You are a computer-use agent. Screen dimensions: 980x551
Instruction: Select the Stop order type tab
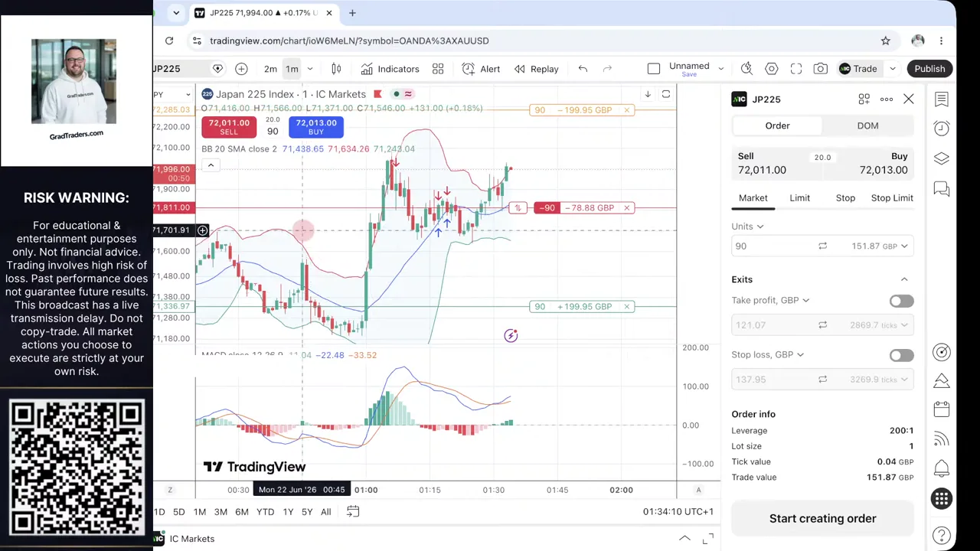click(x=845, y=198)
